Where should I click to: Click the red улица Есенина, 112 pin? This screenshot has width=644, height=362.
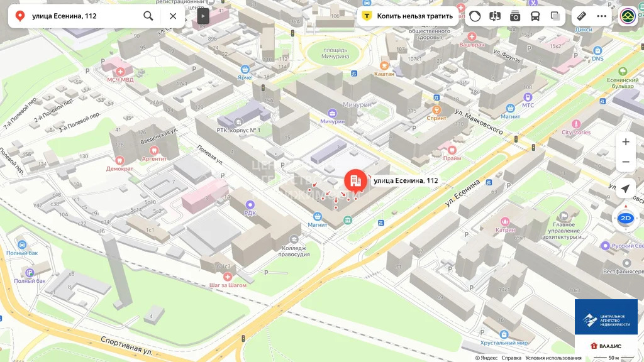click(356, 180)
